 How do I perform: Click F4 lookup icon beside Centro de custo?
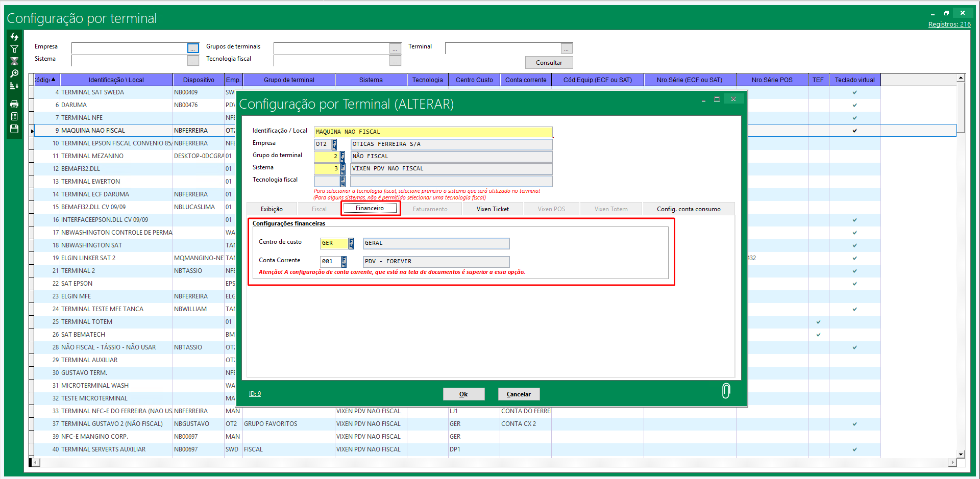[351, 243]
